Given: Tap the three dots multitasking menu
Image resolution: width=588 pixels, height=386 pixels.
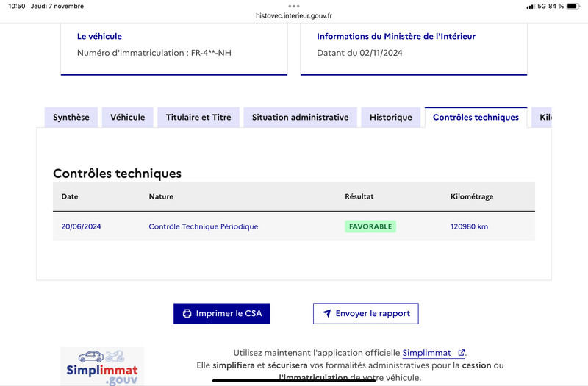Looking at the screenshot, I should pos(294,6).
